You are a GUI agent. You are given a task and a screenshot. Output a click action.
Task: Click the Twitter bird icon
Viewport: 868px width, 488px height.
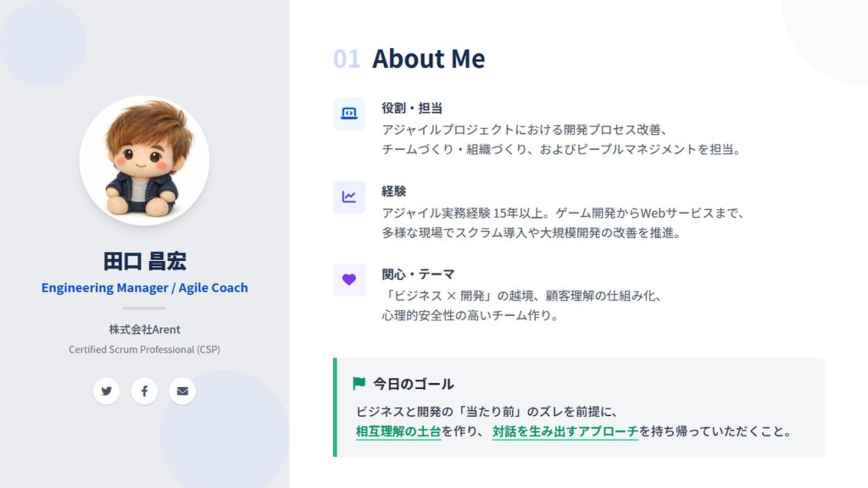[x=106, y=391]
